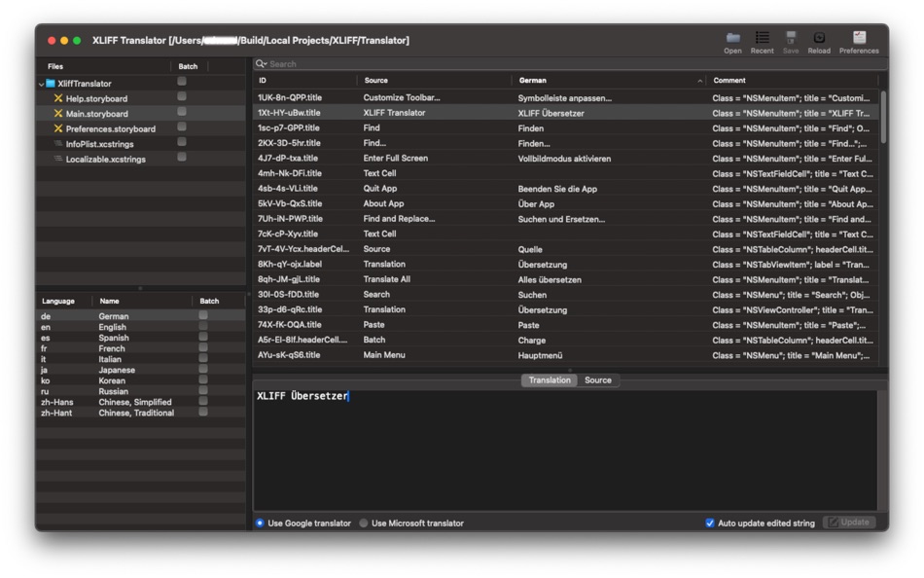Click in the Search field
This screenshot has width=924, height=578.
click(x=570, y=63)
